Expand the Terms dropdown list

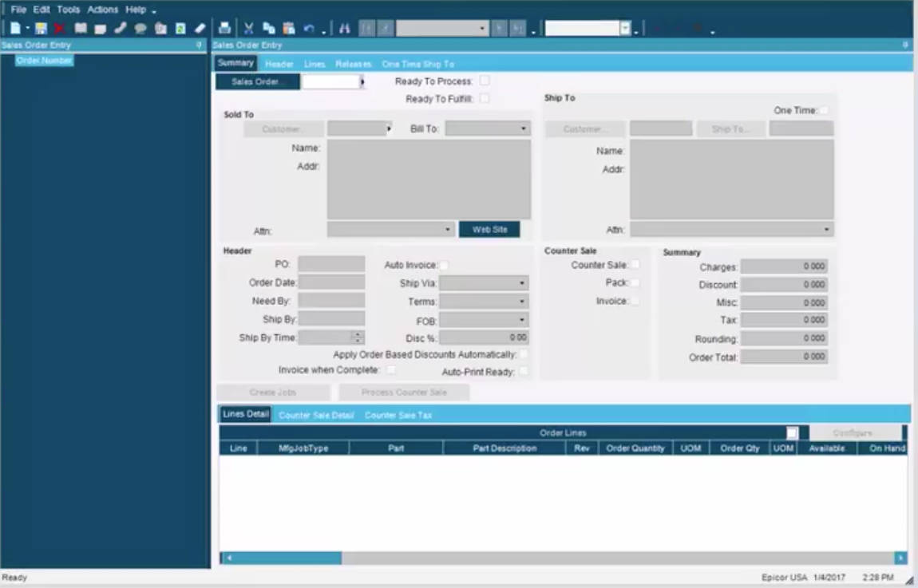tap(524, 301)
